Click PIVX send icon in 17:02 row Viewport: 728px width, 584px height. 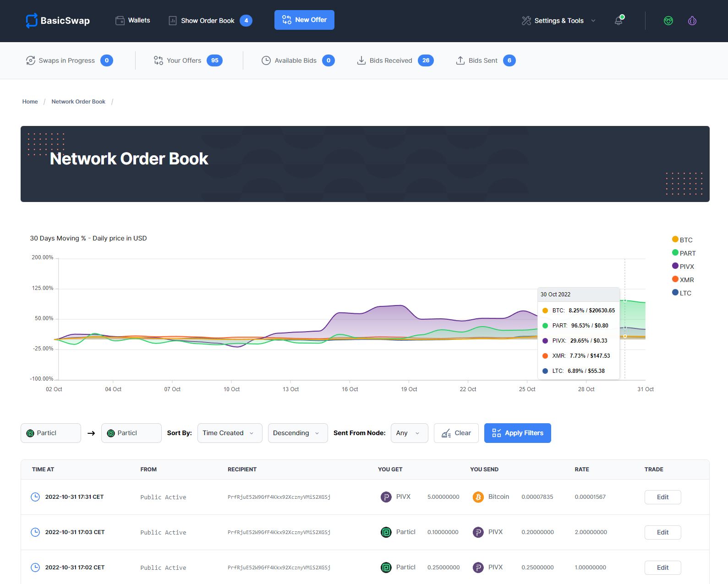(478, 568)
